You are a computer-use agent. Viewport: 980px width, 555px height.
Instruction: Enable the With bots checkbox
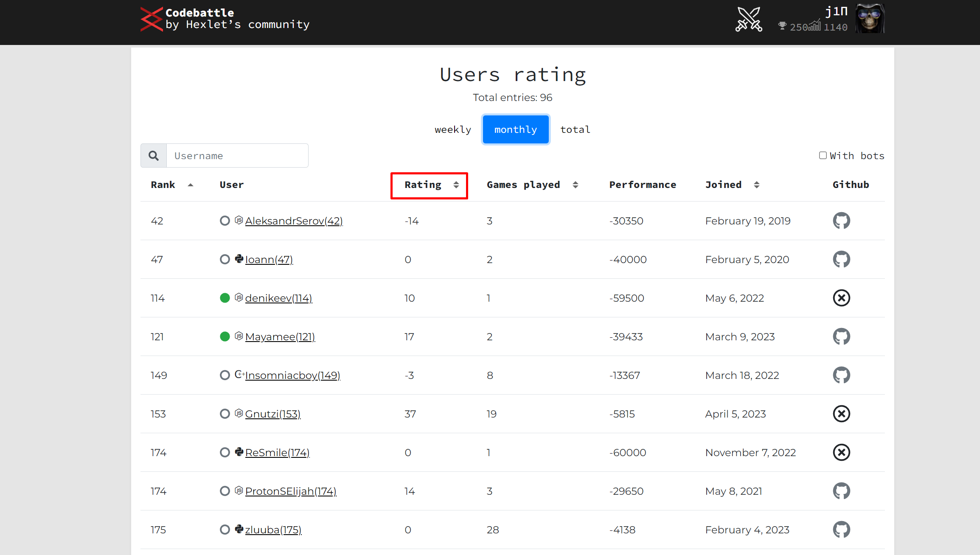click(823, 155)
